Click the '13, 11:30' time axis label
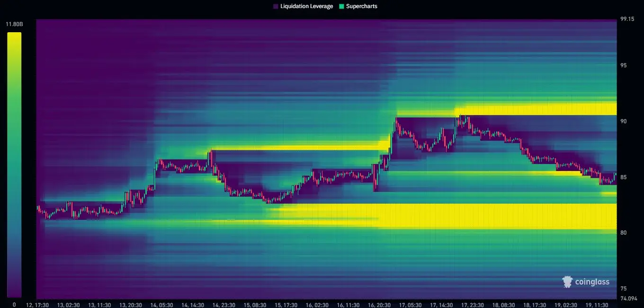This screenshot has height=308, width=644. coord(99,305)
